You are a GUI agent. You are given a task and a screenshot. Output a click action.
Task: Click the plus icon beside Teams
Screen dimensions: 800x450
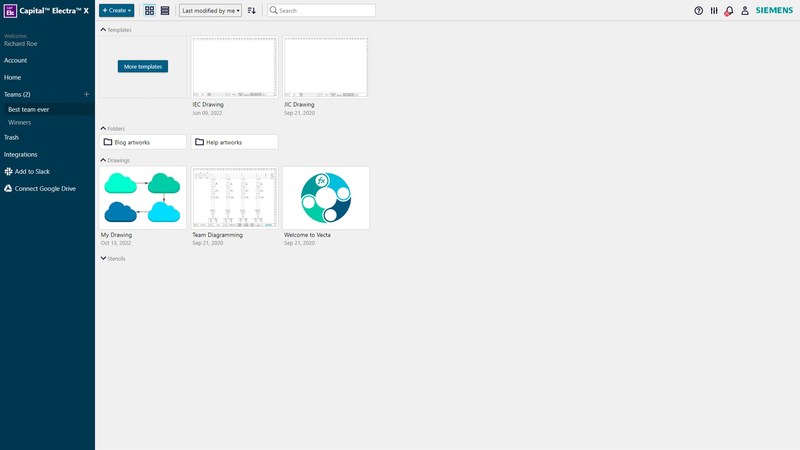[x=86, y=94]
